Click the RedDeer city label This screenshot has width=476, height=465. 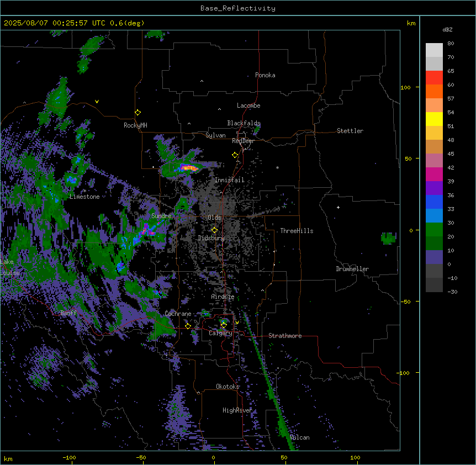243,141
